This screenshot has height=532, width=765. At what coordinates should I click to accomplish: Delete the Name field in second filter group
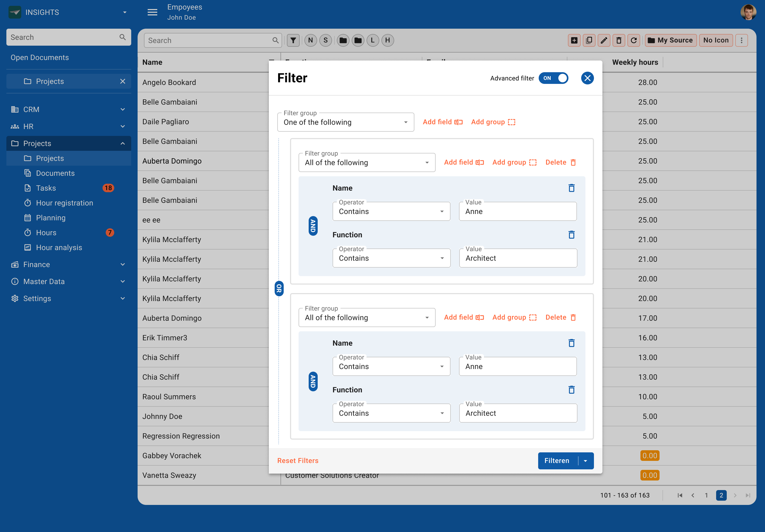click(x=571, y=343)
